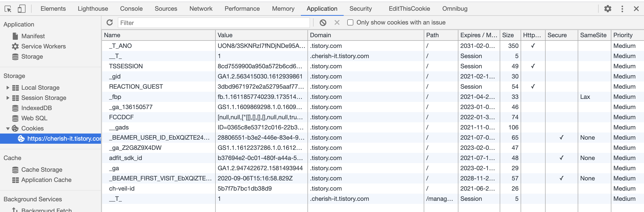Open IndexedDB in the sidebar
This screenshot has height=212, width=644.
click(36, 108)
